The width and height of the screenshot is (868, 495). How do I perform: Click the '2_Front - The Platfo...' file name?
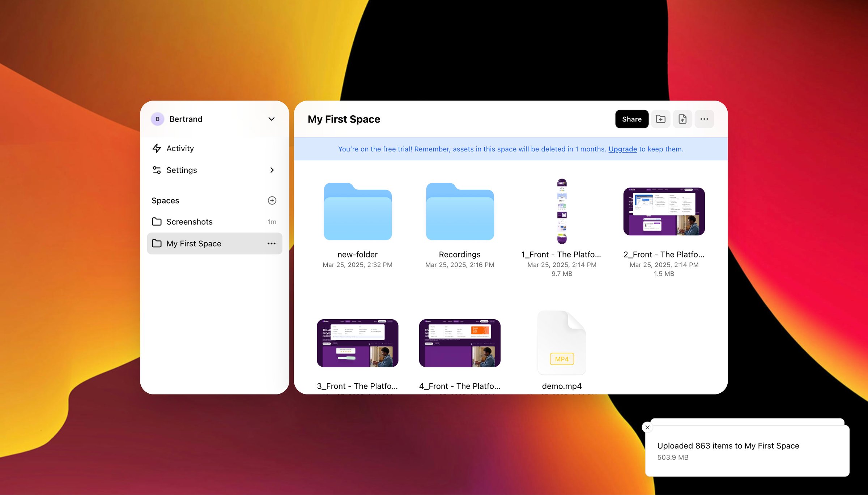pos(664,255)
